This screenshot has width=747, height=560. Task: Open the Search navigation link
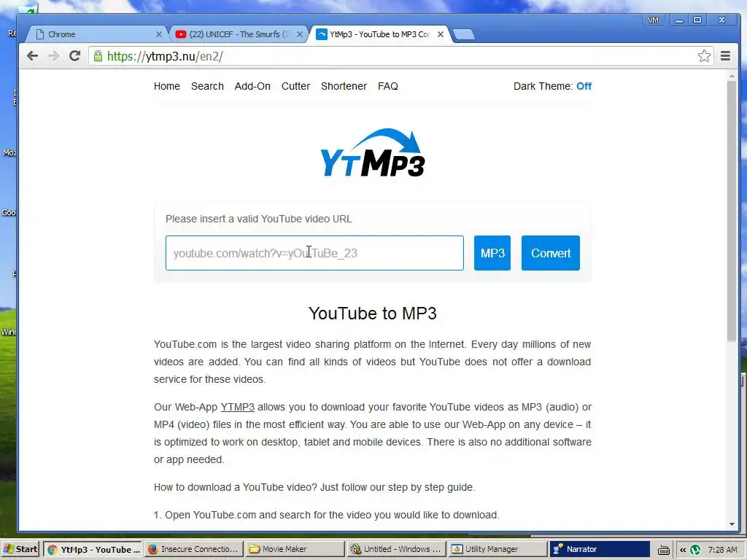coord(207,86)
